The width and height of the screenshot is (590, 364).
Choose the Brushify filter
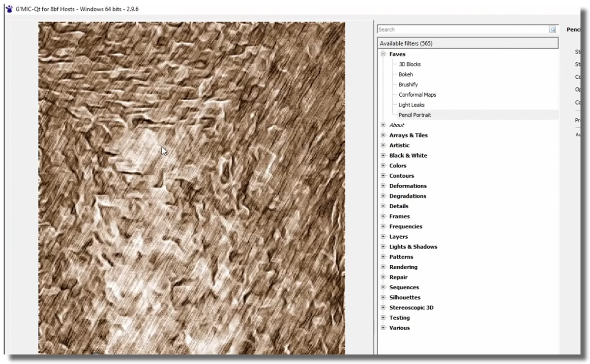(408, 84)
